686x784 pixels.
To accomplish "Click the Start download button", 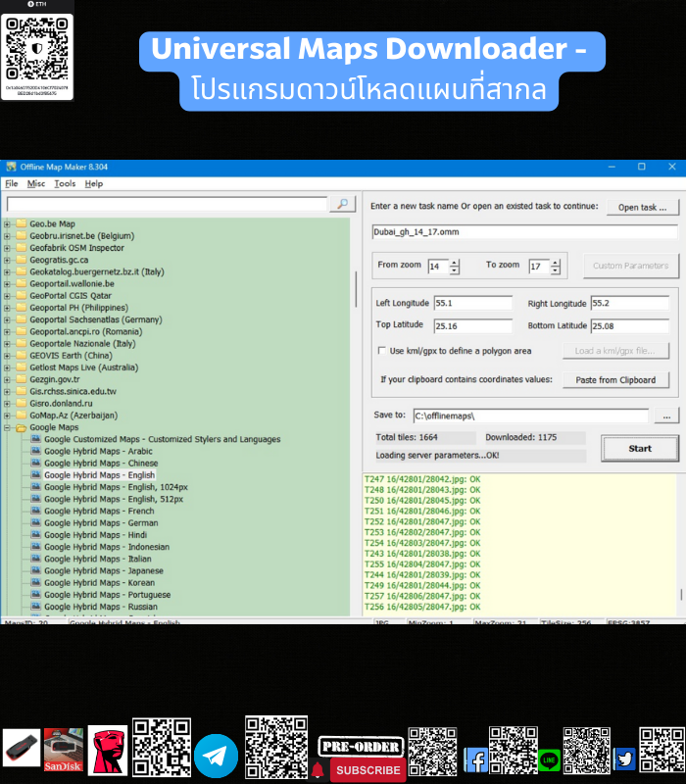I will pyautogui.click(x=640, y=449).
